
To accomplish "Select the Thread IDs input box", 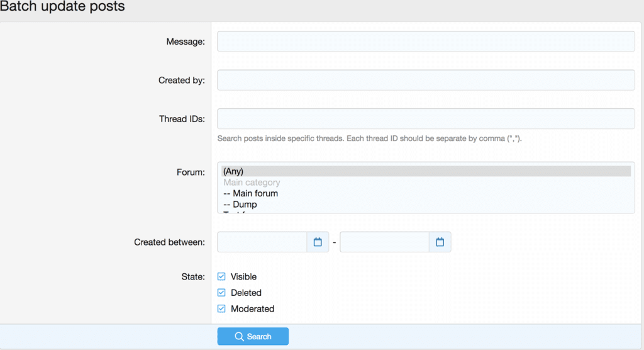I will pyautogui.click(x=426, y=118).
